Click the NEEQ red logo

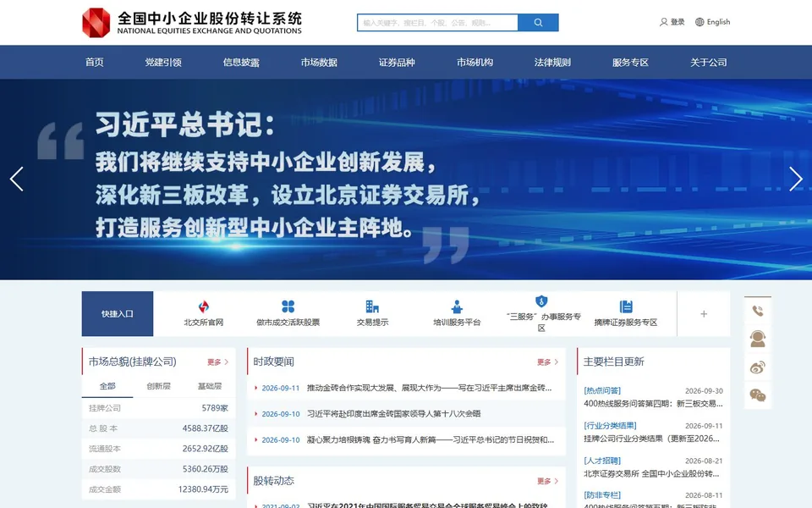click(x=96, y=23)
